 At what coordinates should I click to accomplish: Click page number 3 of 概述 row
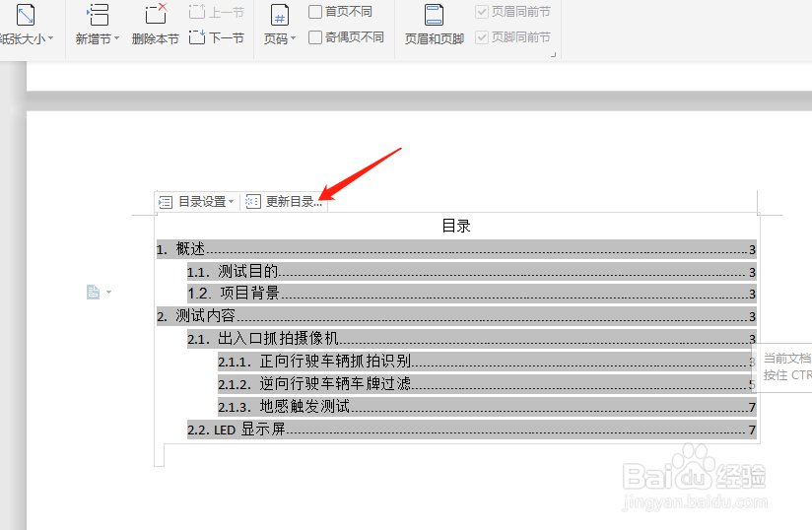click(x=753, y=250)
